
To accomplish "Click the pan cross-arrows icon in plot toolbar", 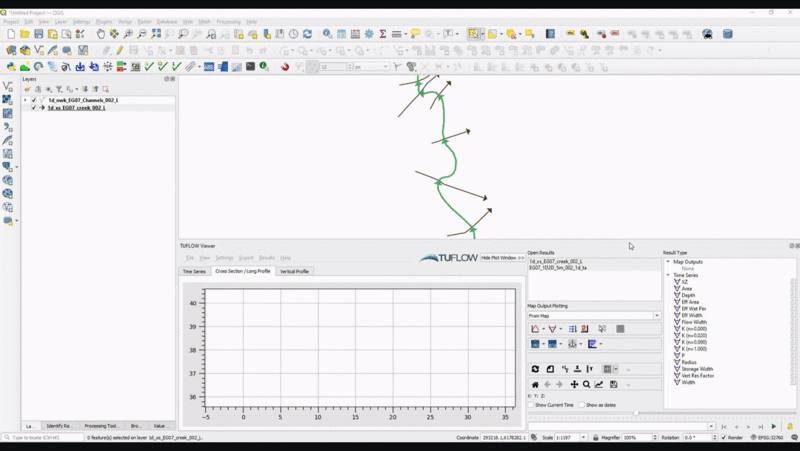I will coord(573,384).
